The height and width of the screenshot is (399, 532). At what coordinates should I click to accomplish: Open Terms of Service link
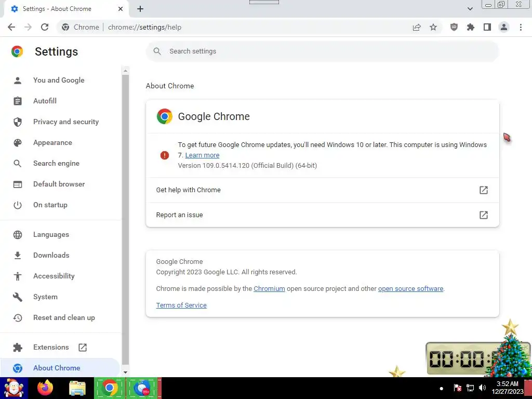pyautogui.click(x=181, y=305)
